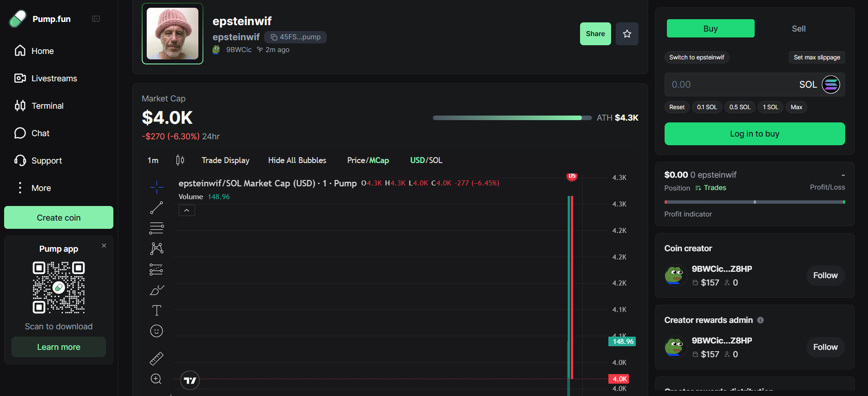The image size is (868, 396).
Task: Open the 1m timeframe dropdown
Action: coord(153,160)
